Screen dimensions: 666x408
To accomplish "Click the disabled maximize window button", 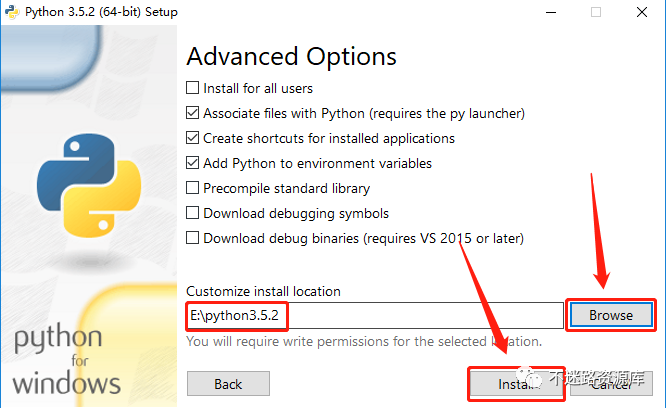I will [596, 12].
